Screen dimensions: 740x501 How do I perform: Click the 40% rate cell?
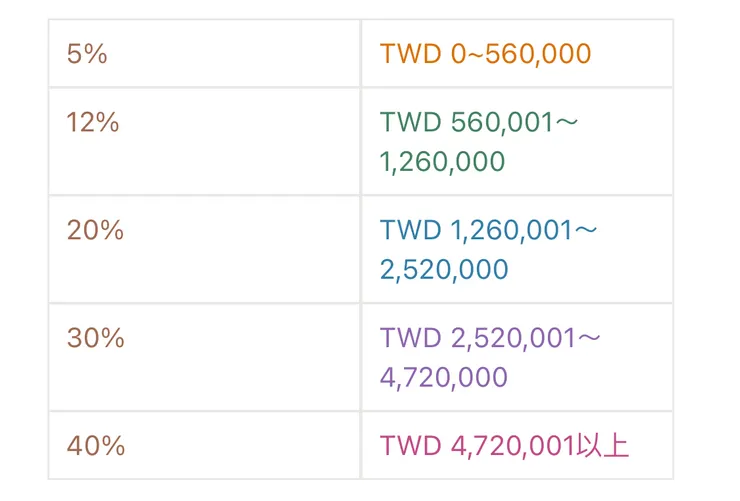coord(95,446)
